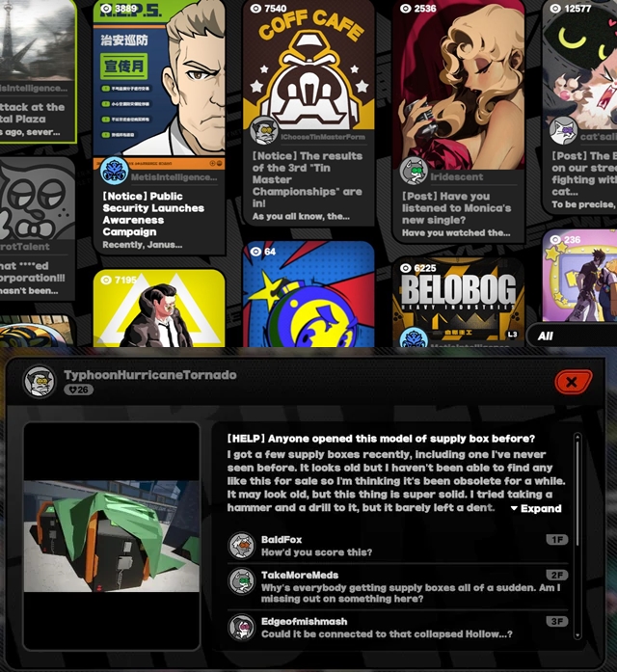Open the post card with 64 views
The image size is (617, 672).
308,294
